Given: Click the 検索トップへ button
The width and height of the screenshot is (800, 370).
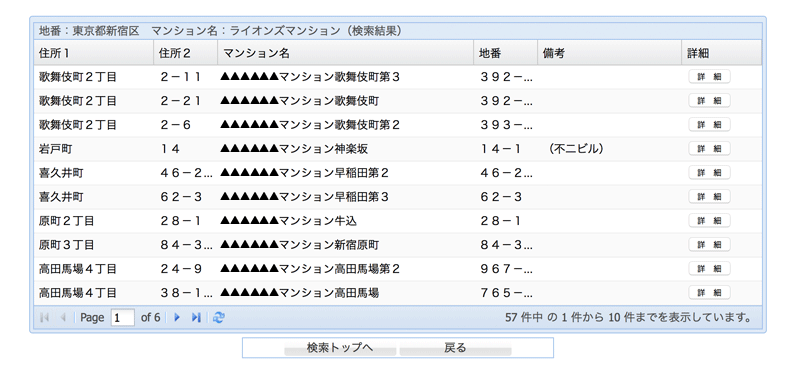Looking at the screenshot, I should (340, 348).
